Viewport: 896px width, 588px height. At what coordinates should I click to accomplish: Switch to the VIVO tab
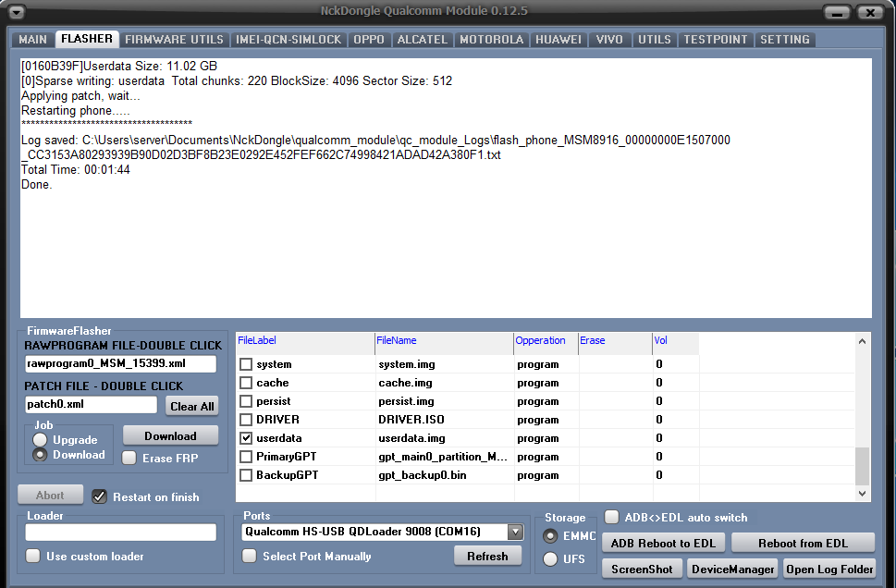point(609,40)
